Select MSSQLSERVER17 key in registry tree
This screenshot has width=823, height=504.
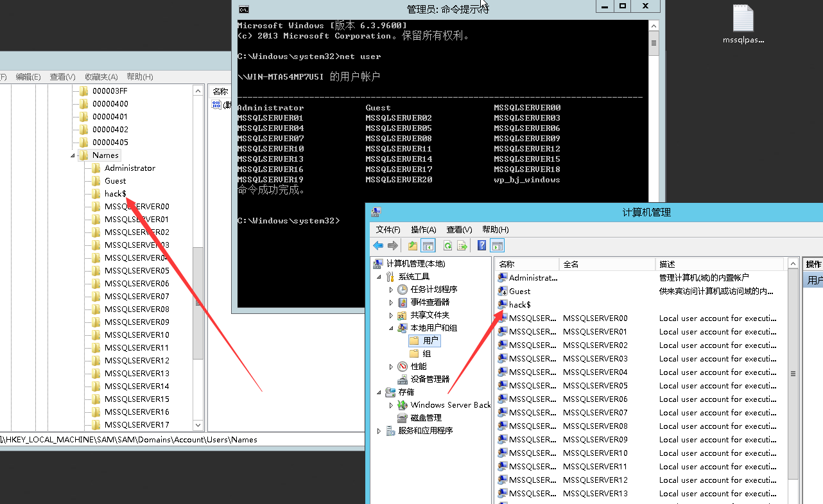137,424
